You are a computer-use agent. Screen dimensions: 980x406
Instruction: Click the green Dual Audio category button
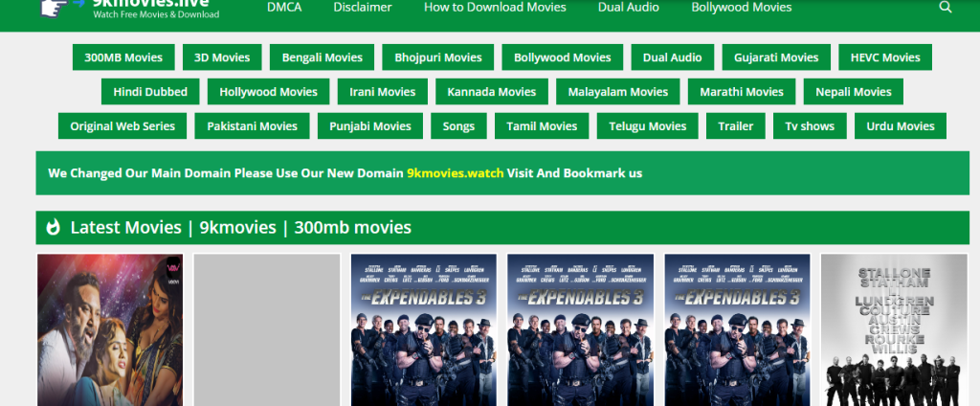tap(673, 56)
